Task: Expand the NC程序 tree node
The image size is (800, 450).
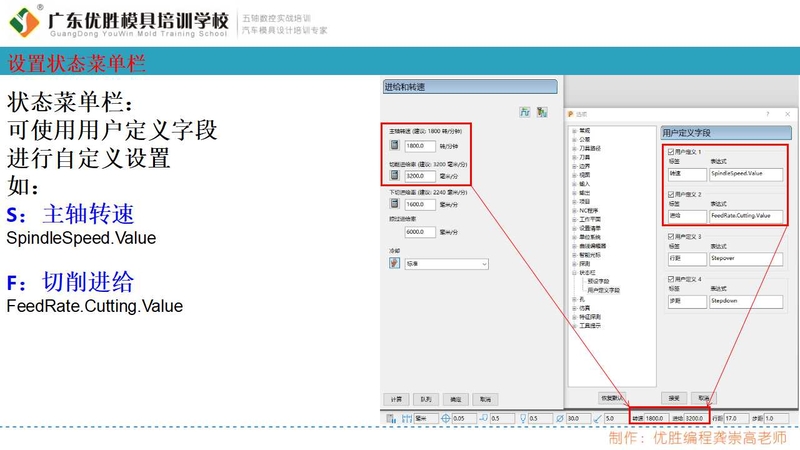Action: tap(574, 210)
